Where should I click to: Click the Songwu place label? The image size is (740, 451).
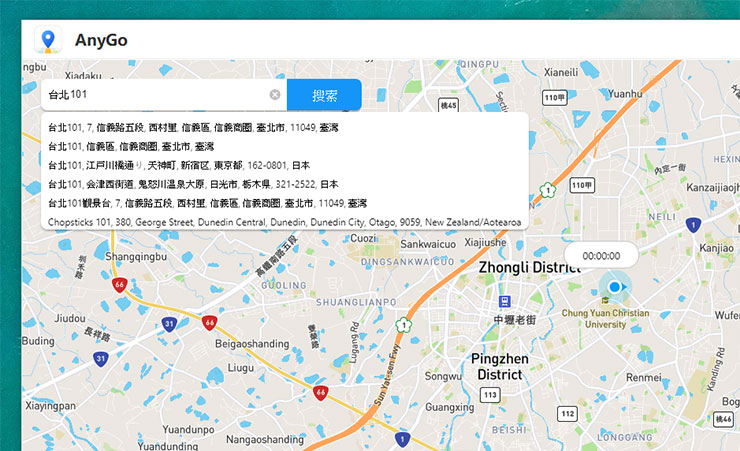443,376
